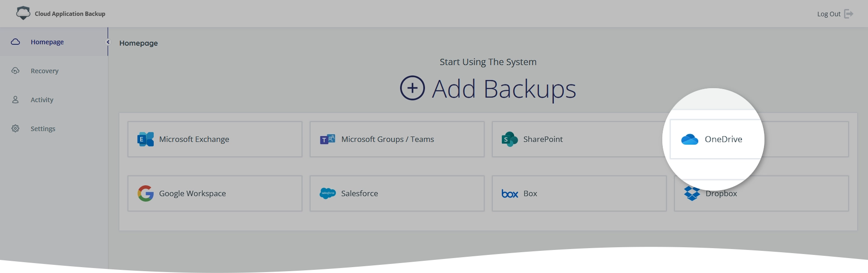Click the Microsoft Teams logo icon
868x273 pixels.
click(328, 139)
